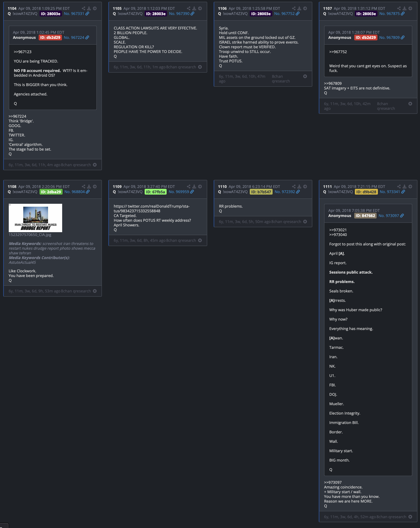Click reply reference >>973021

tap(338, 230)
